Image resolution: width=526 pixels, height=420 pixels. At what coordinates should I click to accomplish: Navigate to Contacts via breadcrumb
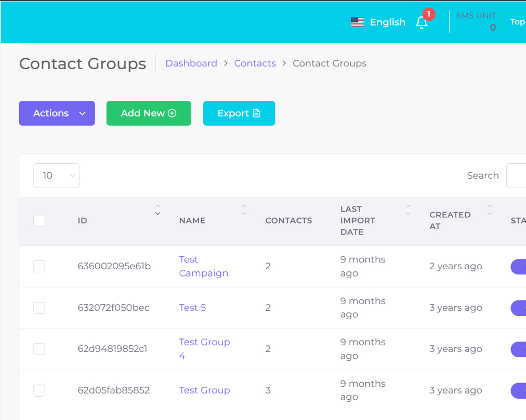(x=255, y=63)
